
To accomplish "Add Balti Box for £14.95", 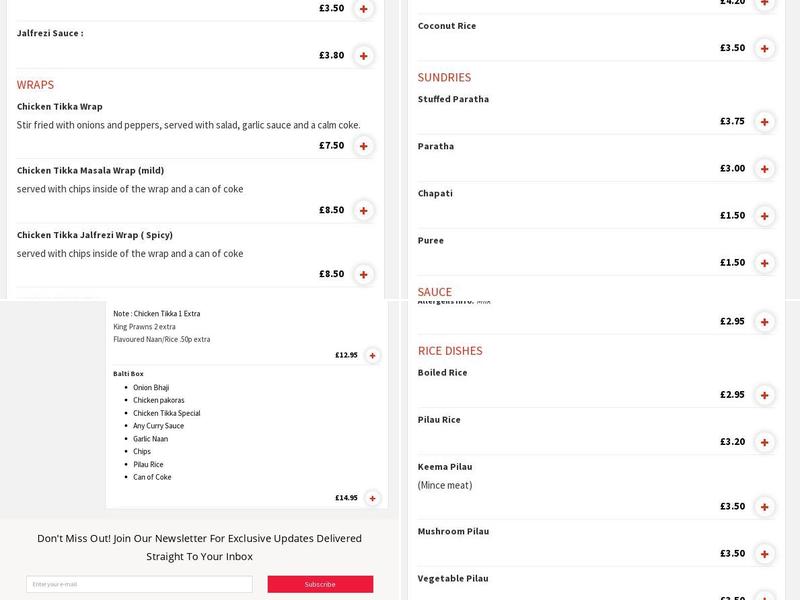I will point(372,498).
